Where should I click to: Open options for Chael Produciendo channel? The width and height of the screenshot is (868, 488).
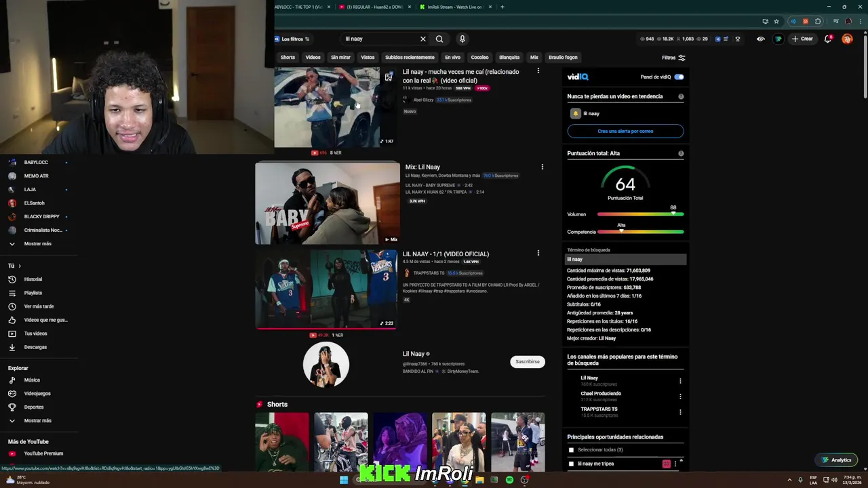[x=680, y=396]
